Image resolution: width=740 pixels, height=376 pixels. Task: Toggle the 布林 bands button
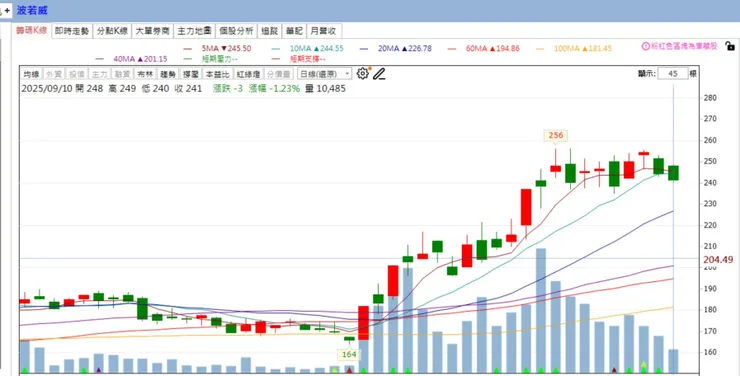tap(145, 74)
